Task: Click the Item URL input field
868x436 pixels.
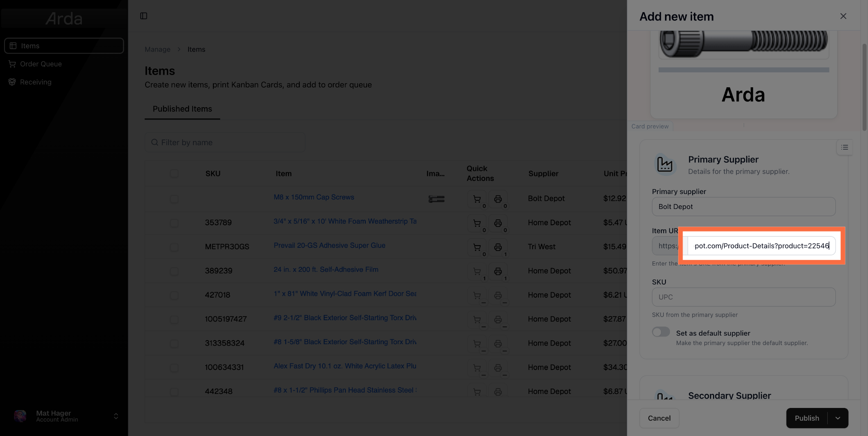Action: tap(761, 246)
